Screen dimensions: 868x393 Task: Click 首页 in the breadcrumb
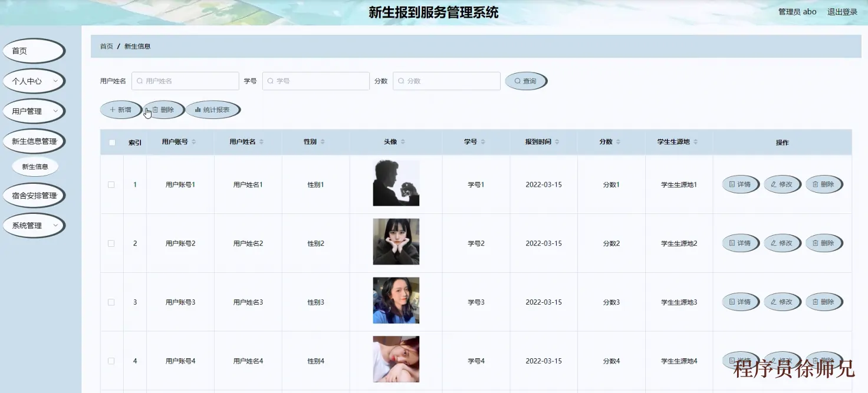coord(106,46)
